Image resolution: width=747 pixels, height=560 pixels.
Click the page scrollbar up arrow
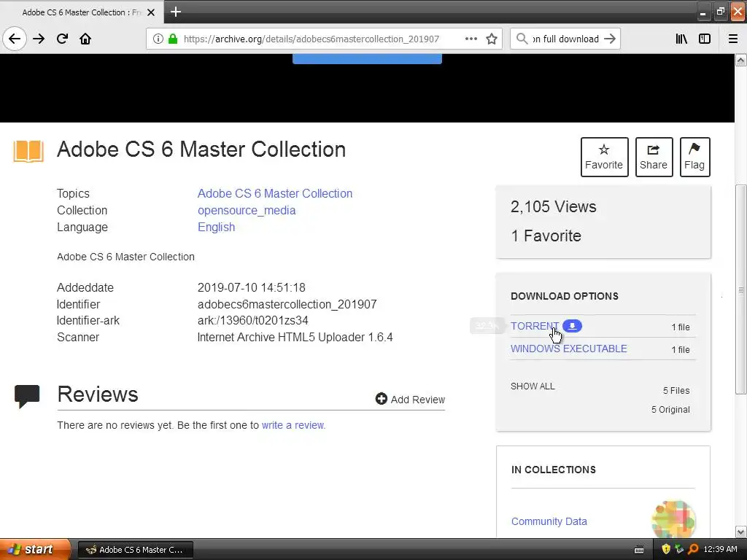[741, 60]
